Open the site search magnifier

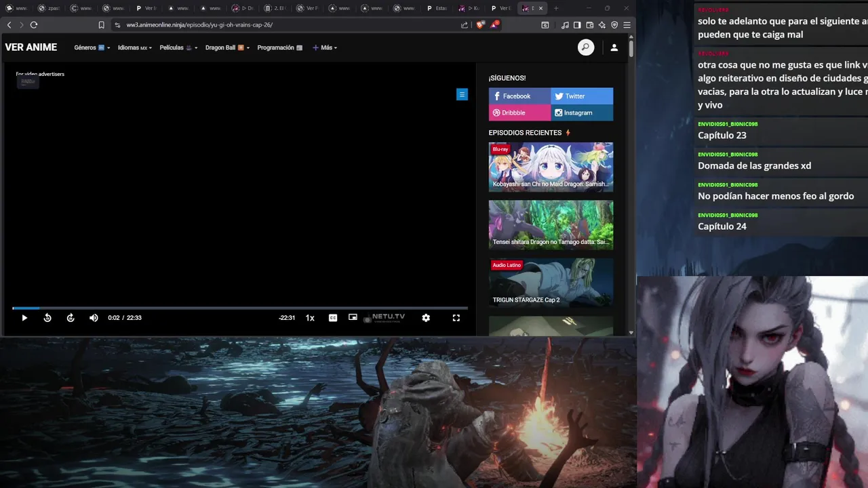(x=586, y=47)
